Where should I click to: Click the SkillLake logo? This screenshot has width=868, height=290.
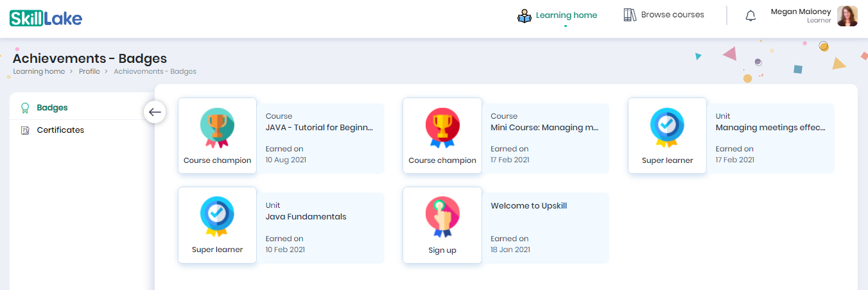46,18
